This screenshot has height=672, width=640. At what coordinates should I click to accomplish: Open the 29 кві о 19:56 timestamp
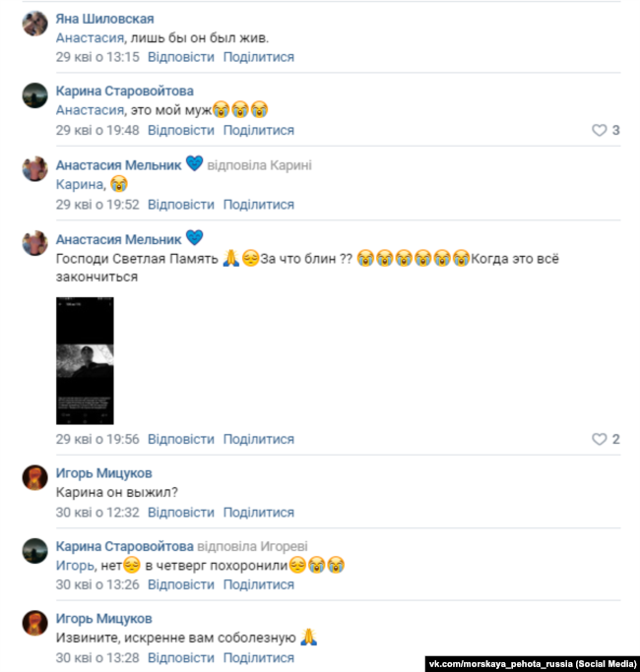(x=97, y=439)
